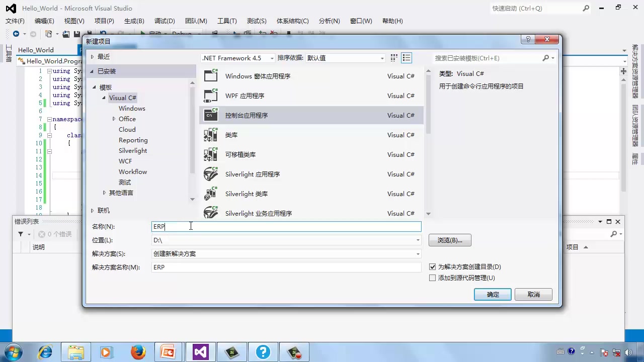Select the Silverlight 应用程序 template icon
644x362 pixels.
coord(211,174)
